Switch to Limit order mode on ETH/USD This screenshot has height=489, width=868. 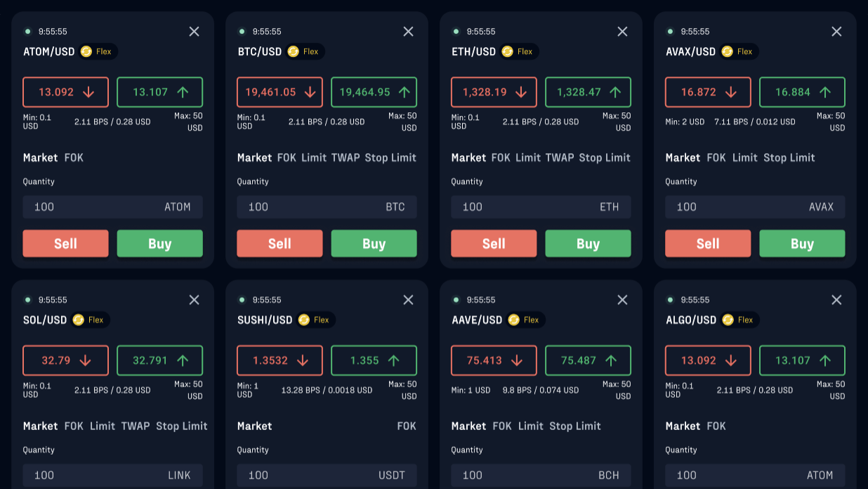(x=527, y=157)
